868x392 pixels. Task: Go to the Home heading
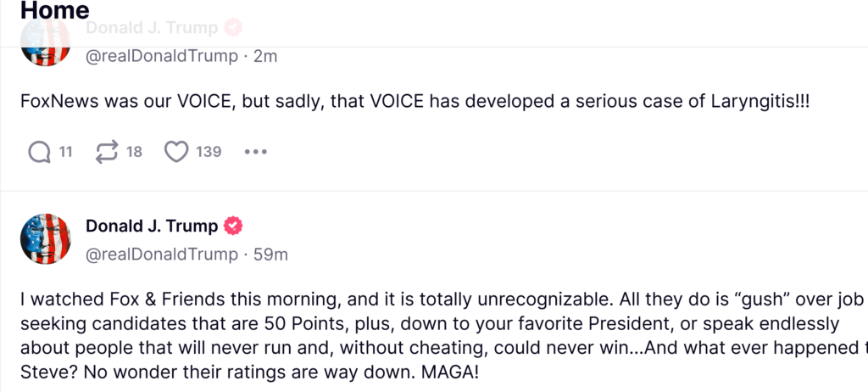54,11
